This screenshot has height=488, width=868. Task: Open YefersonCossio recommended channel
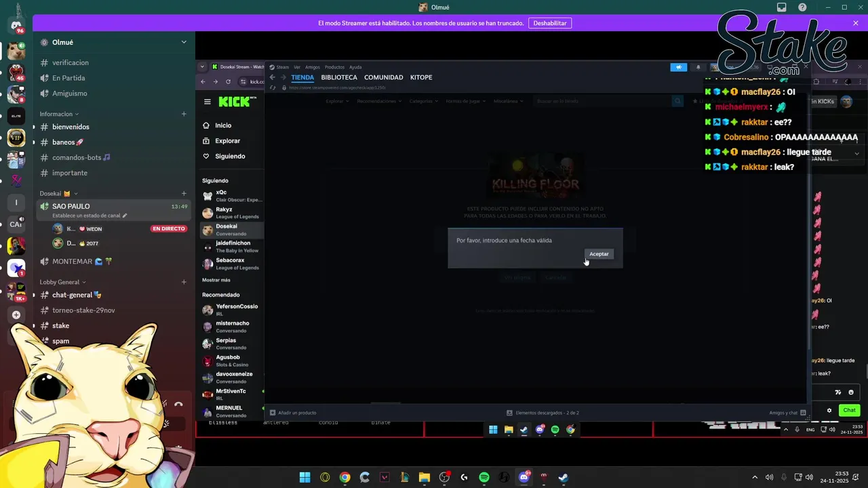click(x=232, y=310)
